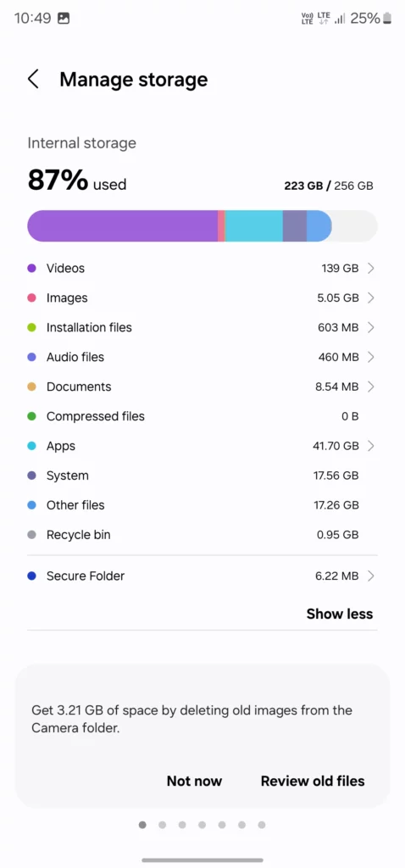Open Apps storage chevron
405x868 pixels.
click(x=371, y=446)
